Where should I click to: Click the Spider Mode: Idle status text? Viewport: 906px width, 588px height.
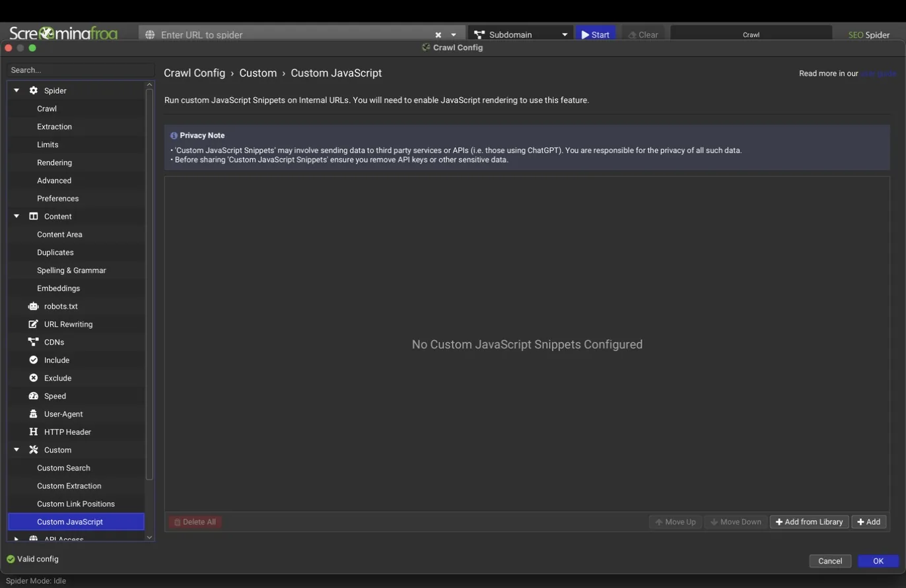pyautogui.click(x=36, y=581)
